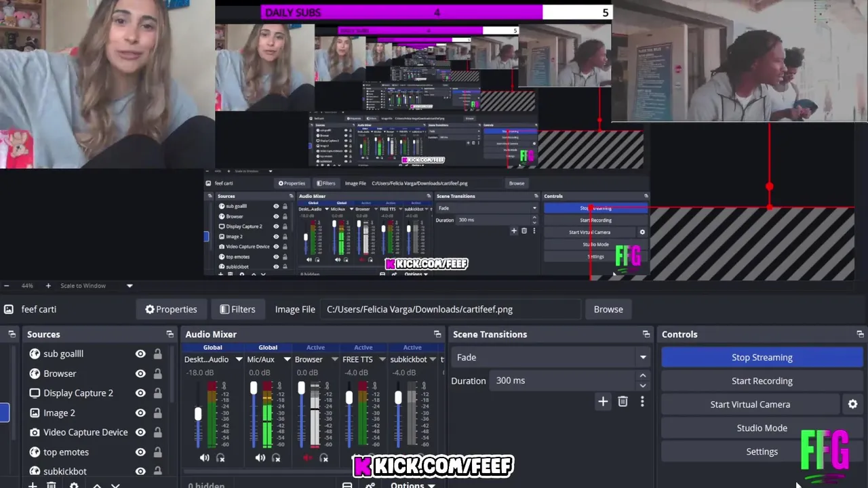Click the camera icon of Video Capture Device
This screenshot has width=868, height=488.
35,432
